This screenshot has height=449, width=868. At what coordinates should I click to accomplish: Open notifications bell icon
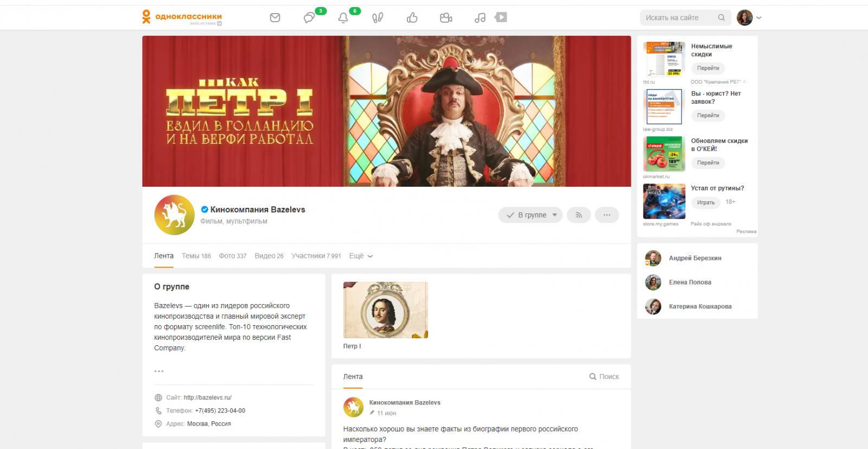point(343,18)
